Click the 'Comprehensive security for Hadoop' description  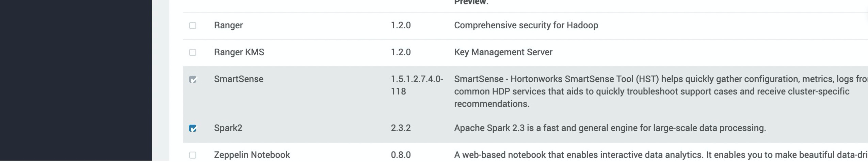tap(526, 25)
